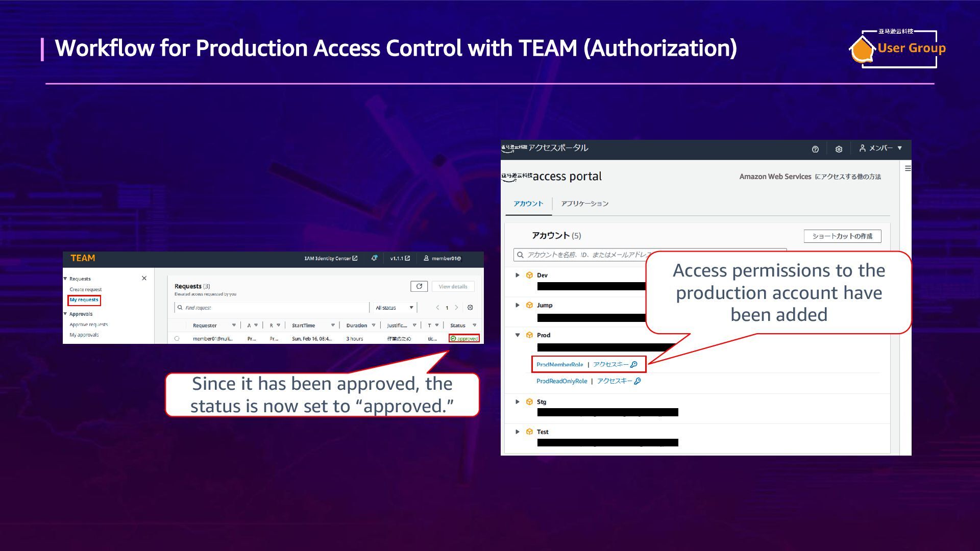This screenshot has height=551, width=980.
Task: Click the ProdMemberRole link
Action: pos(559,365)
